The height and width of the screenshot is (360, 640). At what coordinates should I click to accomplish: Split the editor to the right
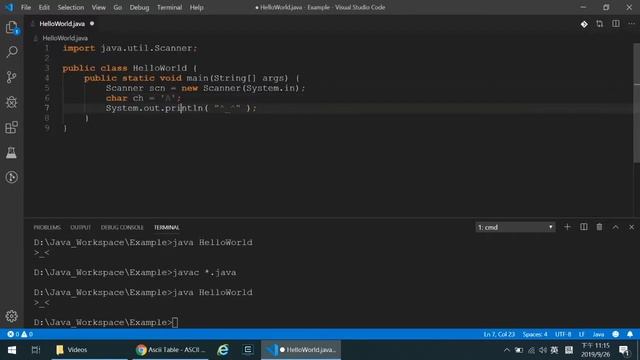tap(616, 24)
